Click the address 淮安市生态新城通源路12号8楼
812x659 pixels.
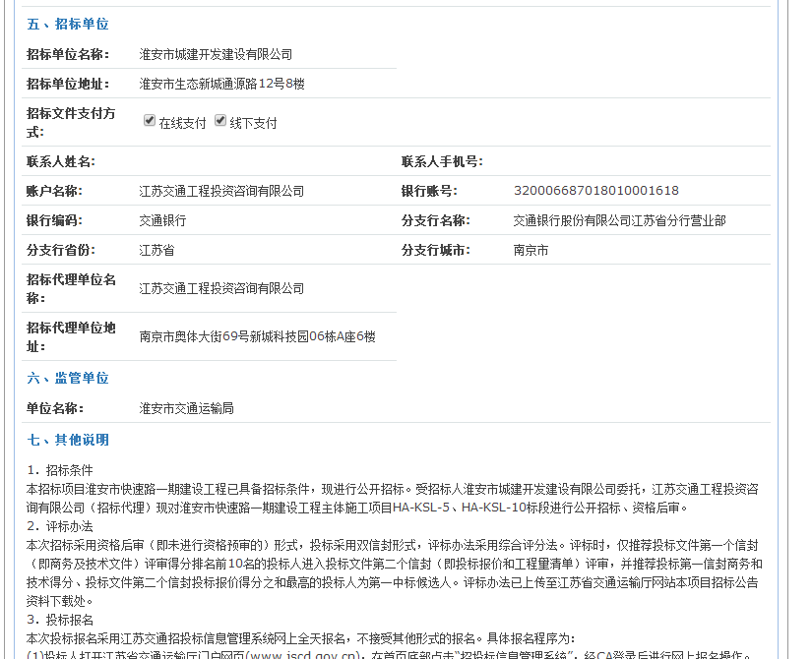tap(221, 85)
